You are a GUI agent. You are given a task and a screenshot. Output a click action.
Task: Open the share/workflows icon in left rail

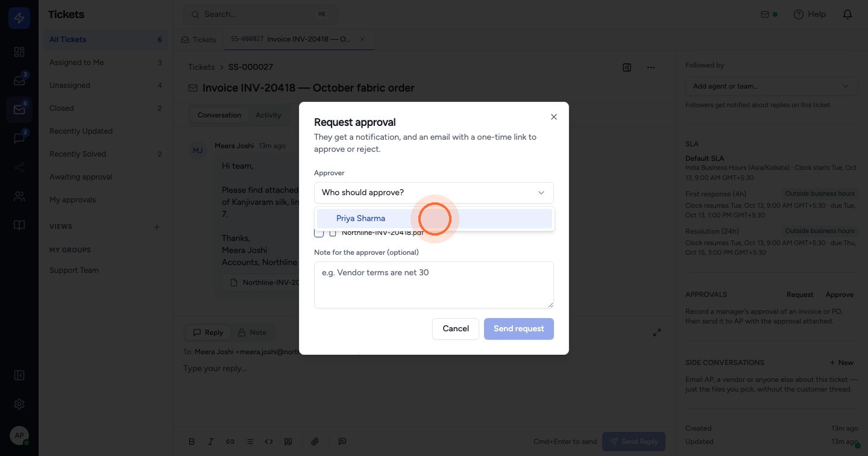click(x=19, y=167)
